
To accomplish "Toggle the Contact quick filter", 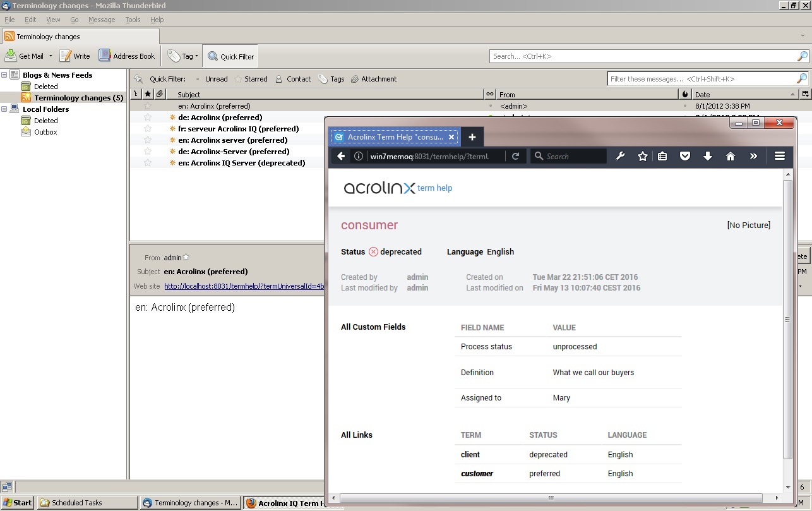I will (293, 79).
